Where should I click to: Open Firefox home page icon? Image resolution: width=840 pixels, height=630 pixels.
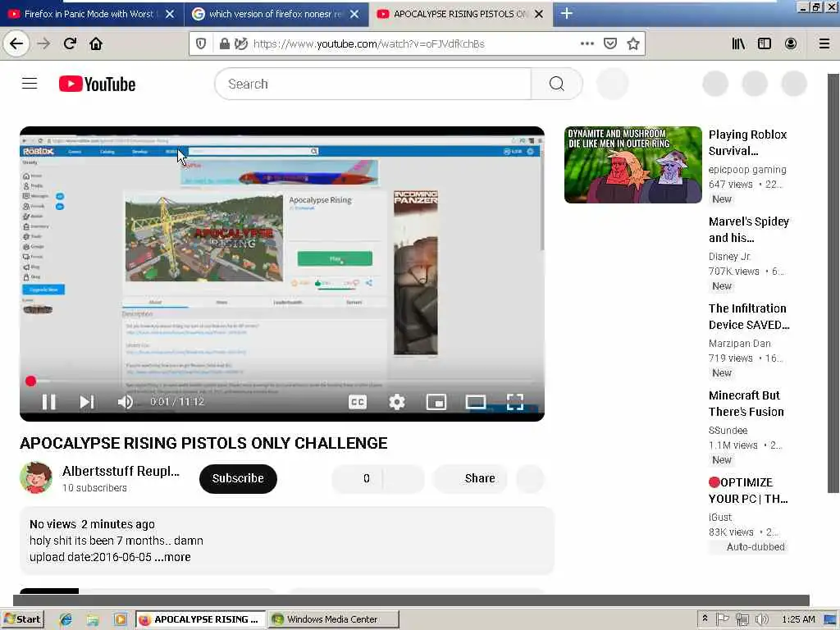(96, 43)
